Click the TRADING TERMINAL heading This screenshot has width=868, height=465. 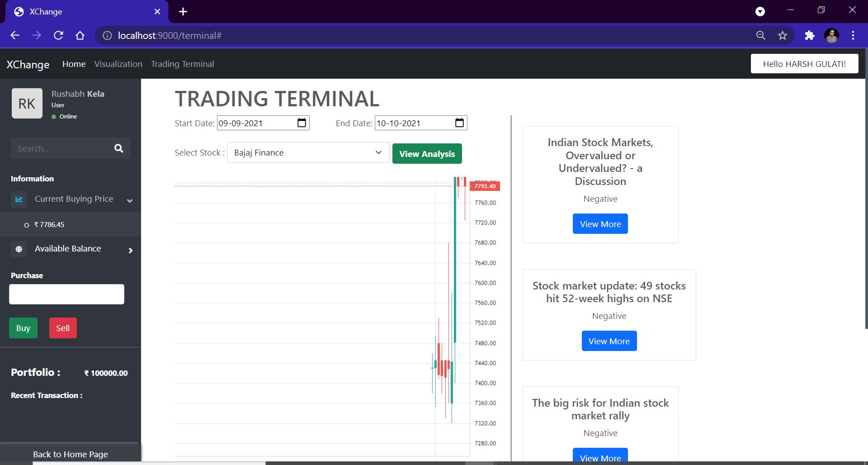click(277, 99)
